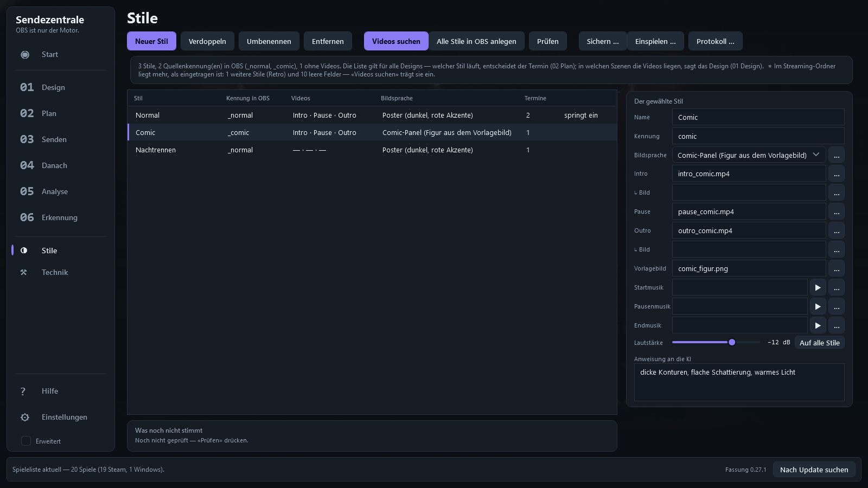Browse for the Intro video file
This screenshot has width=868, height=488.
[837, 174]
